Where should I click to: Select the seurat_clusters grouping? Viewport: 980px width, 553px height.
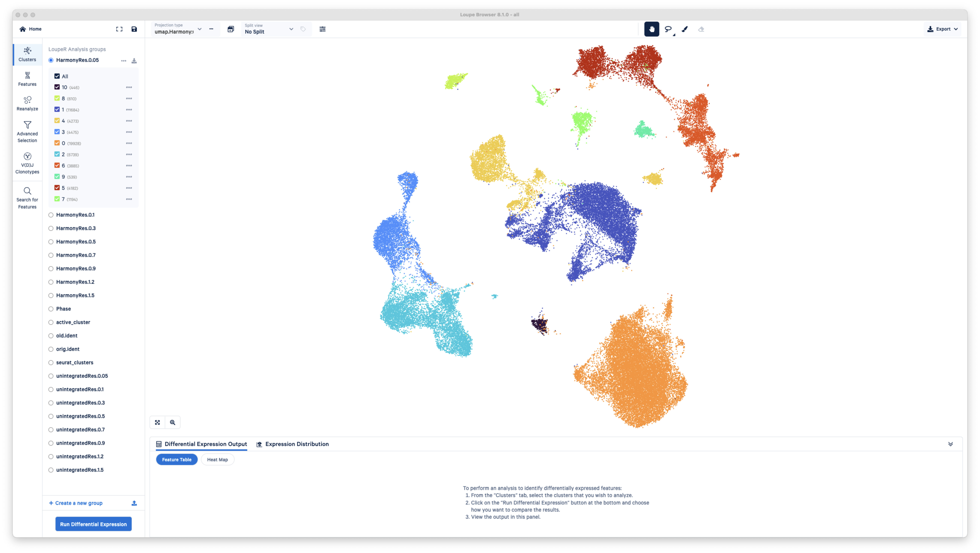[51, 362]
